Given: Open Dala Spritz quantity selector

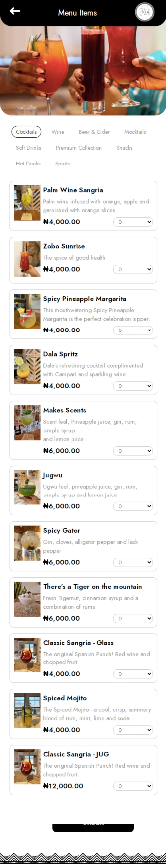Looking at the screenshot, I should [133, 386].
